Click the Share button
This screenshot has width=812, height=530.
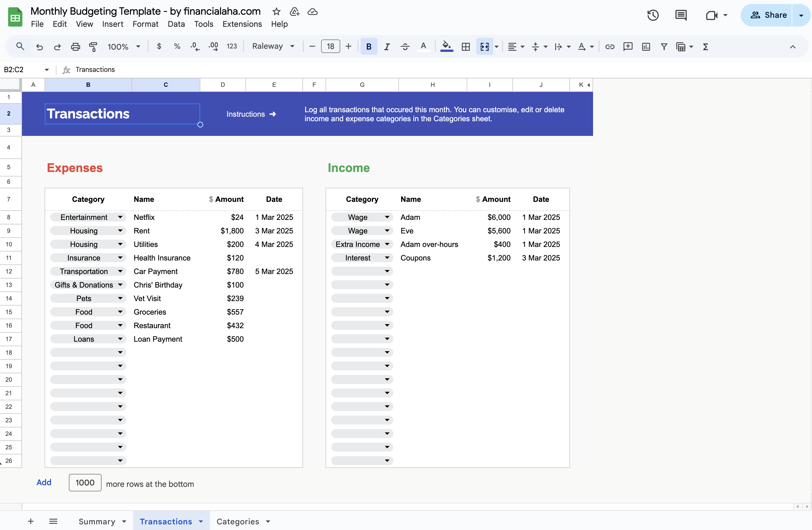(x=768, y=15)
